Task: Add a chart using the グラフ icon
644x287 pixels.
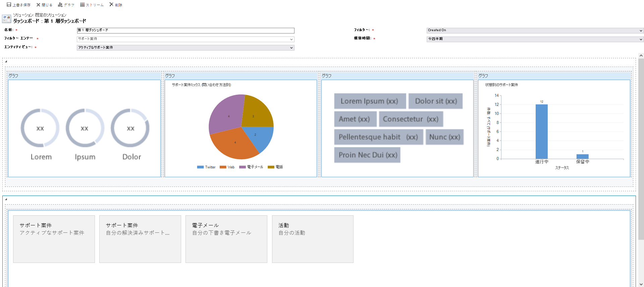Action: coord(60,5)
